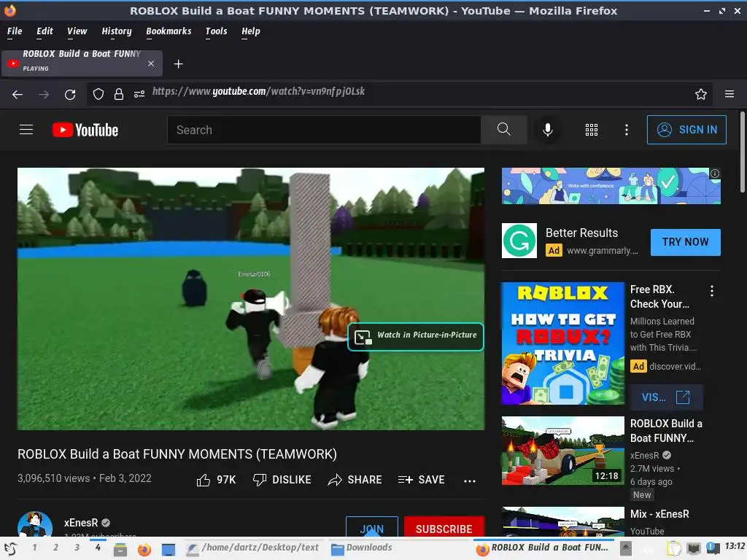Click the terminal launcher icon in the taskbar
The width and height of the screenshot is (747, 560).
pyautogui.click(x=169, y=550)
